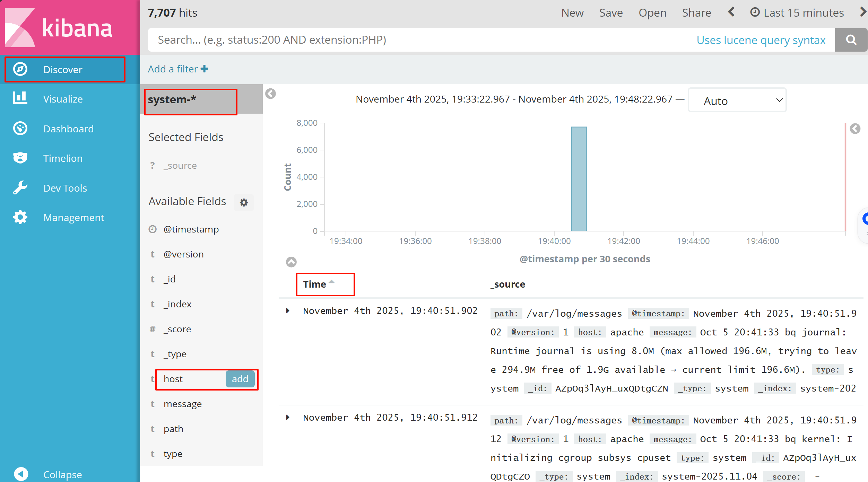Sort by Time using the sort arrow
The height and width of the screenshot is (482, 868).
coord(332,282)
